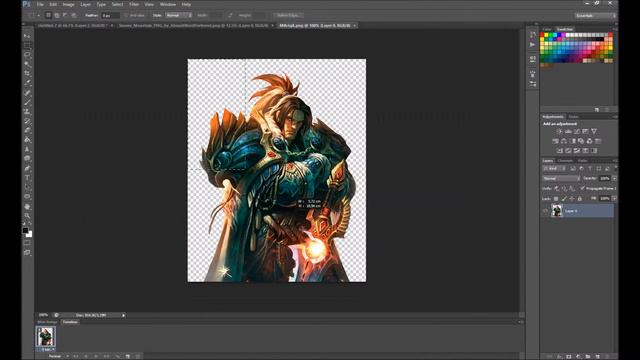
Task: Select the Horizontal Type tool
Action: pos(27,178)
